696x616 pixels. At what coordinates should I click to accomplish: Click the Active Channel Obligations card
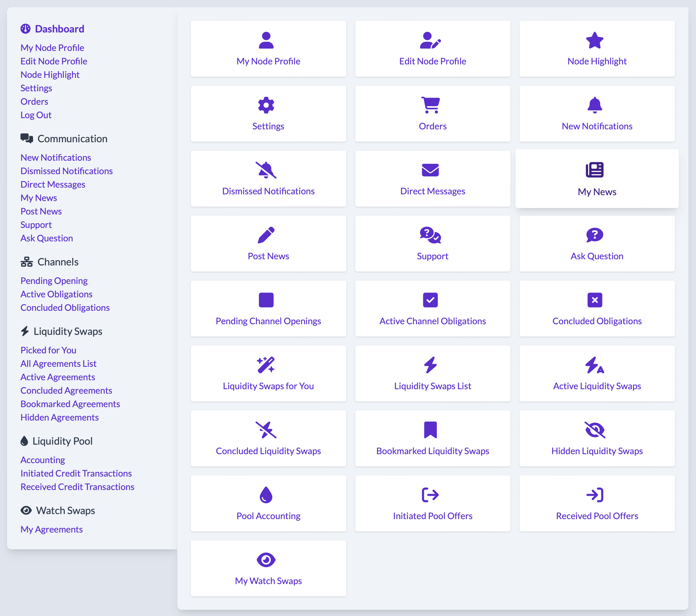point(432,308)
